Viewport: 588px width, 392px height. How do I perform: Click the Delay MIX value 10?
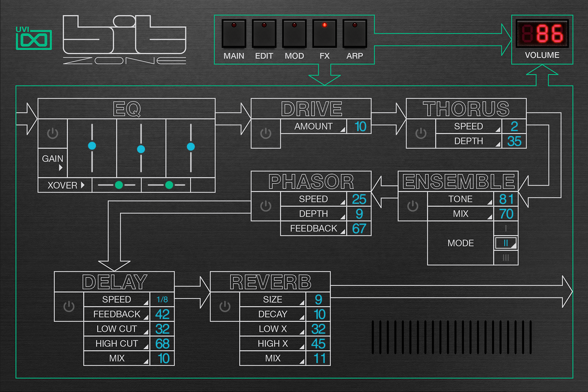[163, 359]
